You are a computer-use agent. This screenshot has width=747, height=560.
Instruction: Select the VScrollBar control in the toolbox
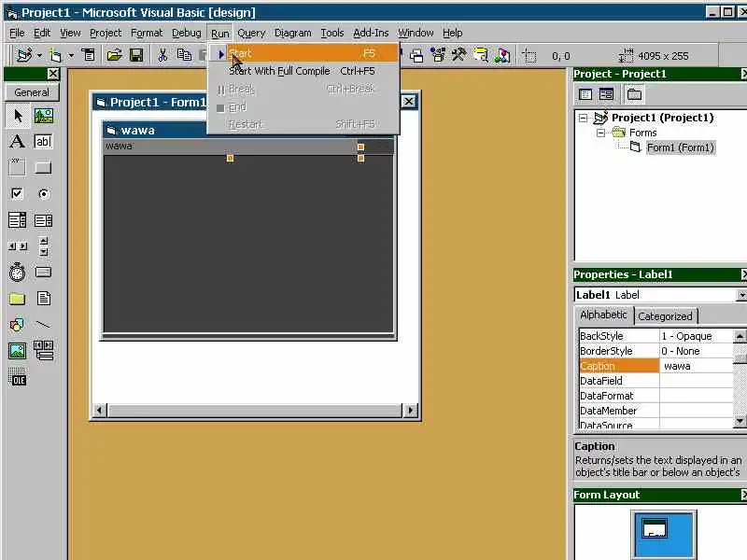tap(43, 246)
